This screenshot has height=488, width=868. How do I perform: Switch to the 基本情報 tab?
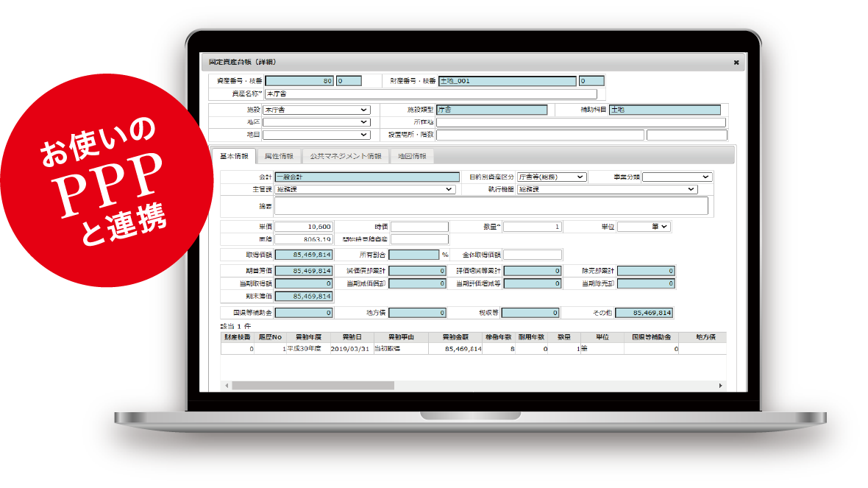(x=234, y=156)
